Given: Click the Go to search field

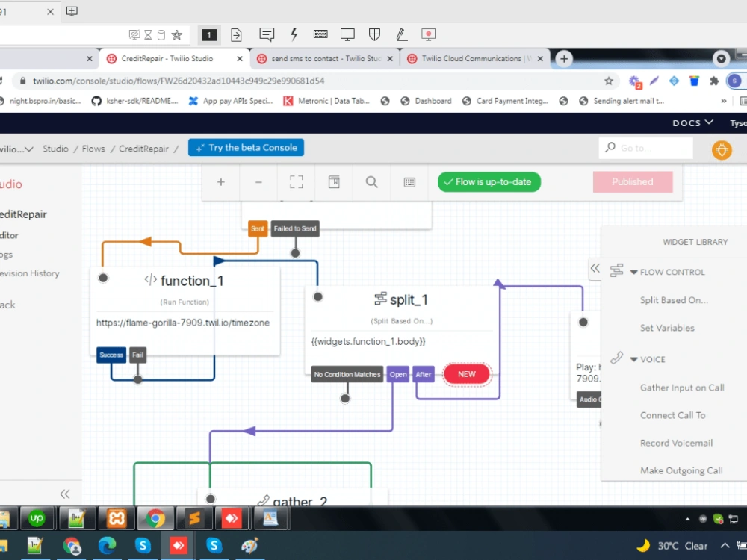Looking at the screenshot, I should coord(645,148).
